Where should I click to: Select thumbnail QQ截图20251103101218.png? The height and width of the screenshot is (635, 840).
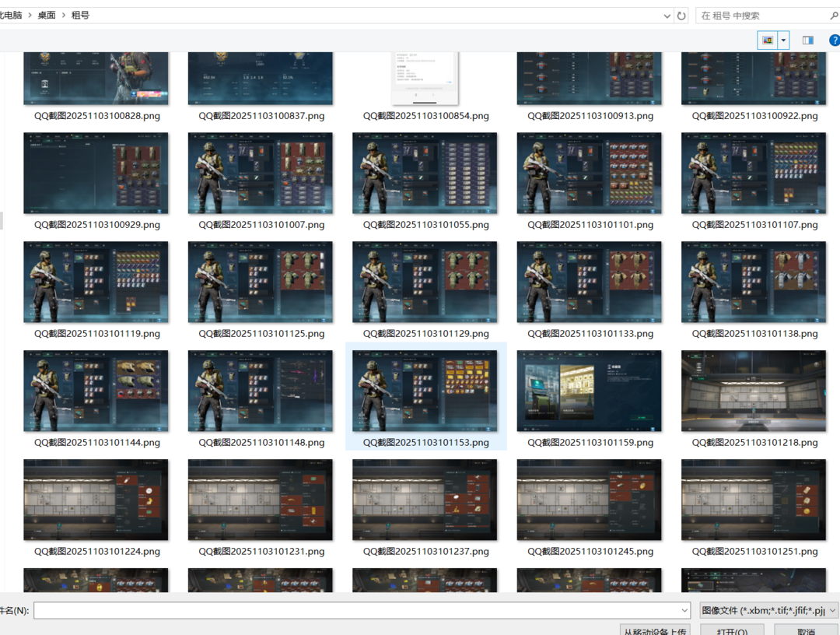point(754,391)
